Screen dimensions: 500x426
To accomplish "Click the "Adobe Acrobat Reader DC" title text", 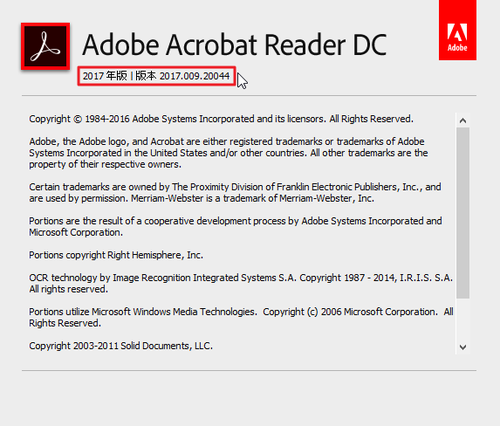I will click(234, 45).
